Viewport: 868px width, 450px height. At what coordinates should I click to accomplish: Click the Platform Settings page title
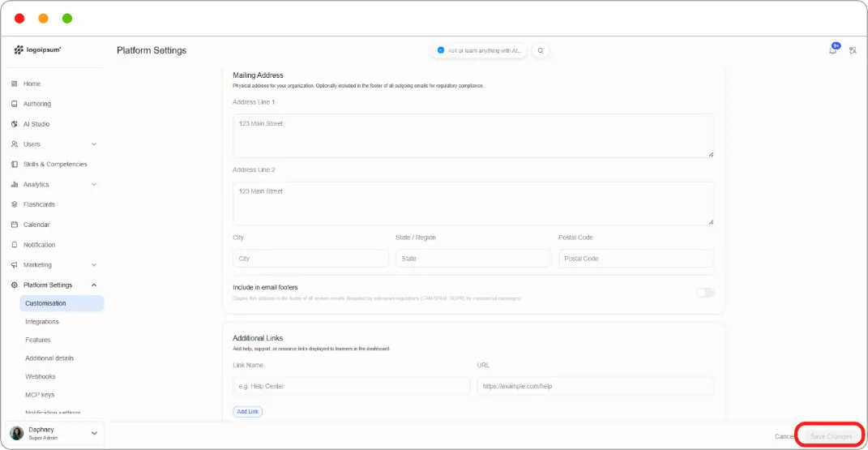[152, 50]
